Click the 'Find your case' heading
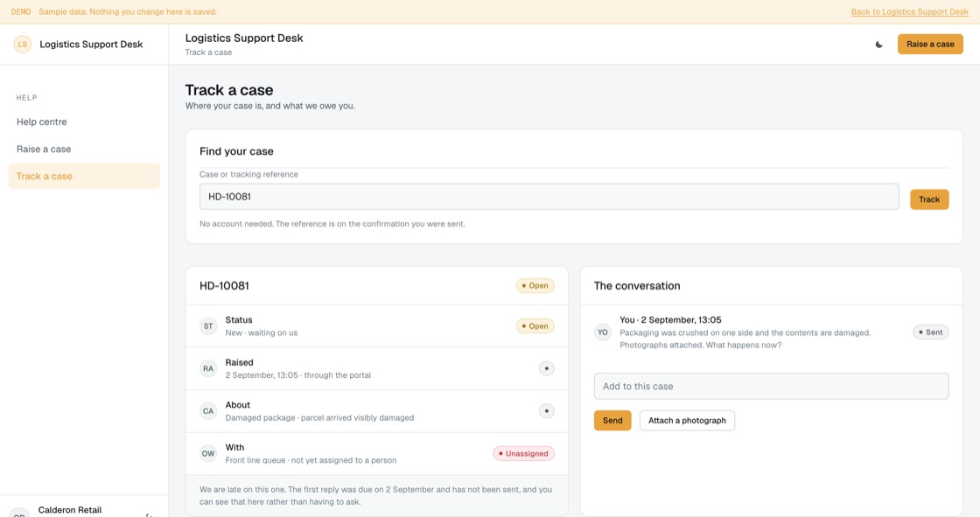 click(x=236, y=151)
